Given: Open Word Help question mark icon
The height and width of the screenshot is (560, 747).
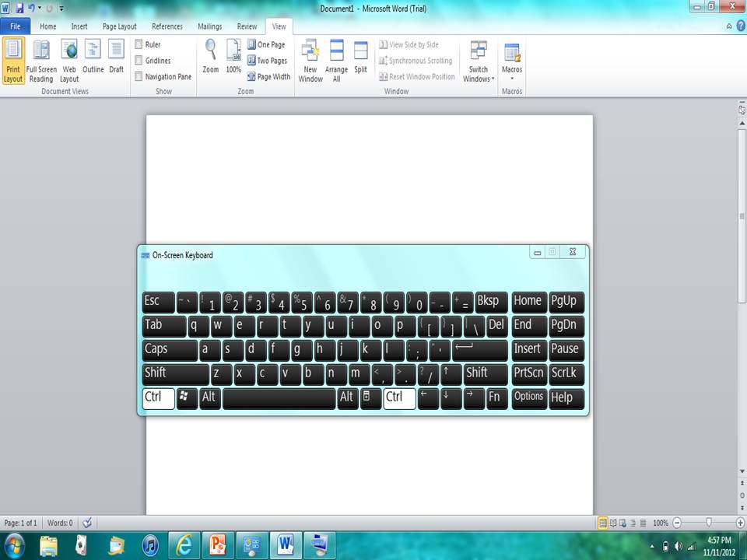Looking at the screenshot, I should point(741,26).
